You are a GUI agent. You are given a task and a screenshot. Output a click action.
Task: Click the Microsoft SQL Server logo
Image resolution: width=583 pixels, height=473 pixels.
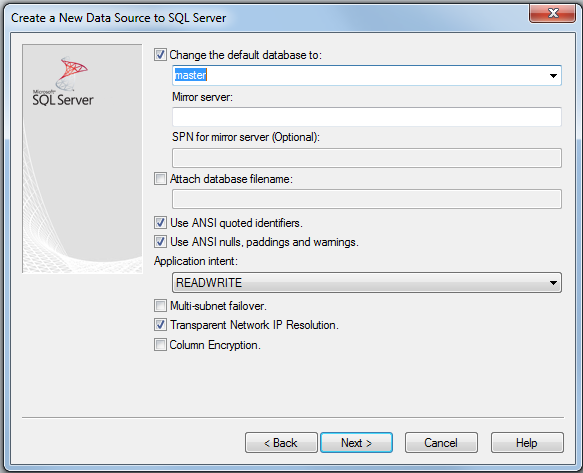tap(63, 82)
